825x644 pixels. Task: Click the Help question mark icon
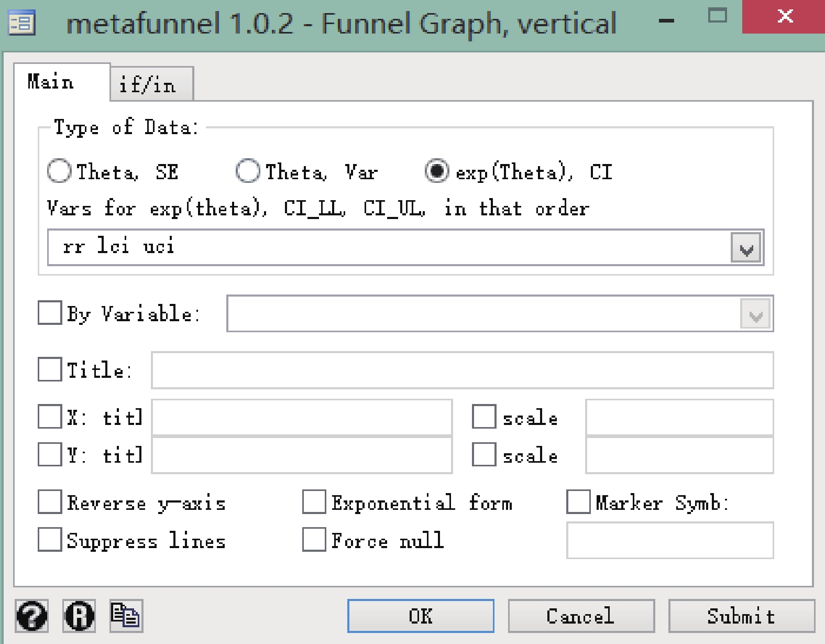32,616
